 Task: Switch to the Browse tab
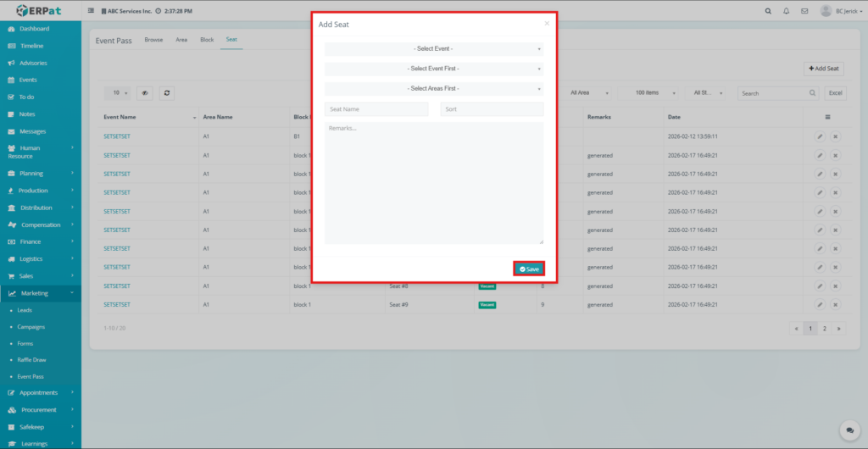click(154, 40)
